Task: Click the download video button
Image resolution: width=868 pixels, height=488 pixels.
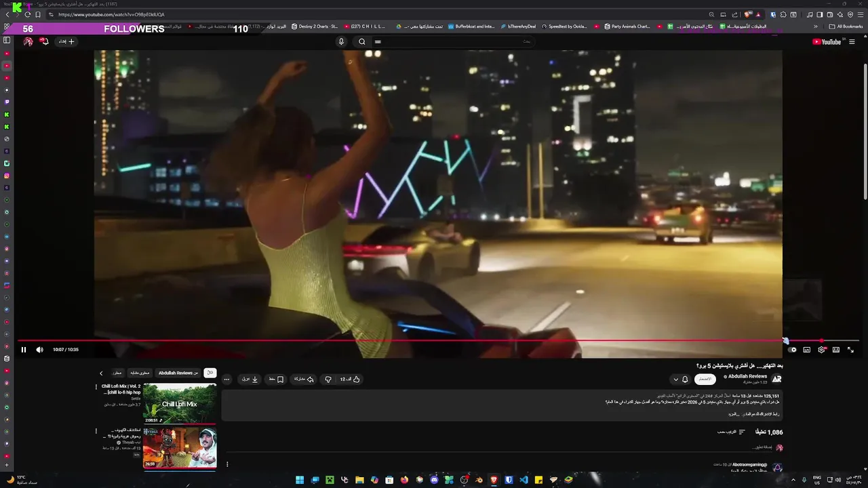Action: pos(250,380)
